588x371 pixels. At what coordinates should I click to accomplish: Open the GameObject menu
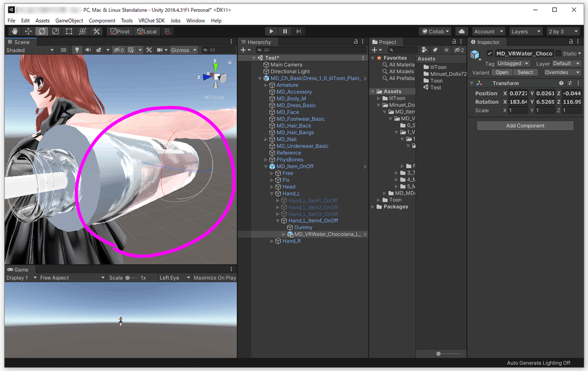click(69, 21)
